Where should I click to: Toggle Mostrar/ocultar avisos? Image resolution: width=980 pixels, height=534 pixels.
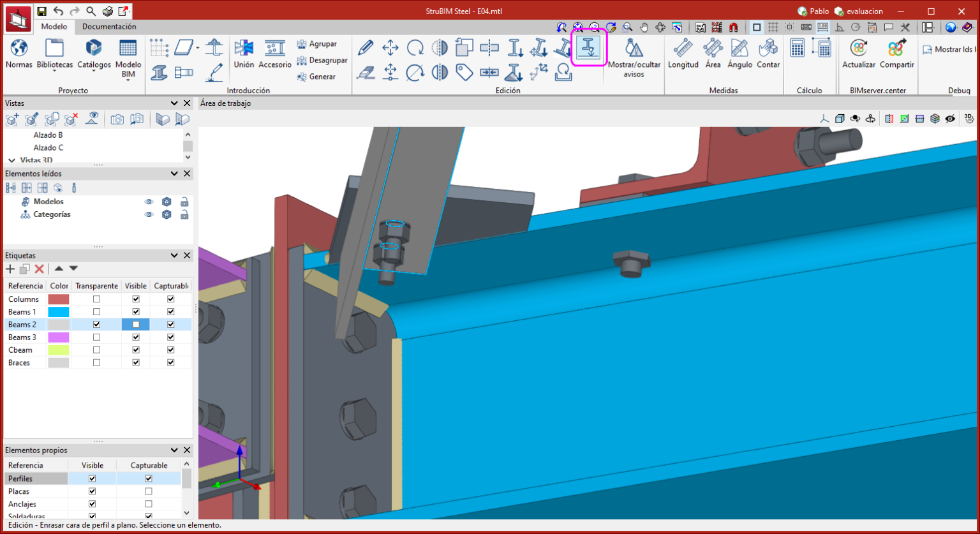634,48
